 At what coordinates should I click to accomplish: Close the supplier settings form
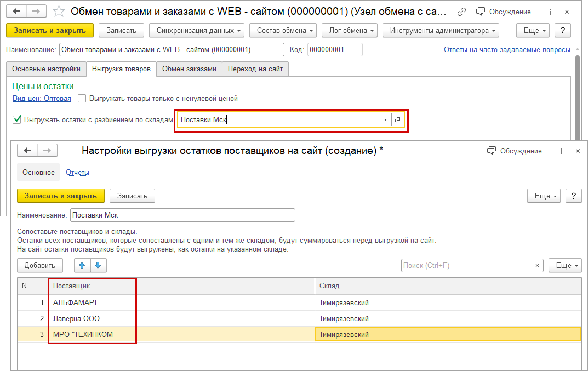tap(578, 151)
